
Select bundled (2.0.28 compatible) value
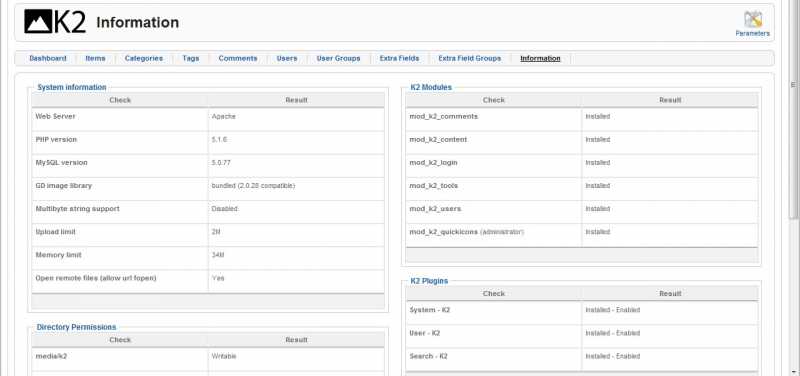[253, 186]
